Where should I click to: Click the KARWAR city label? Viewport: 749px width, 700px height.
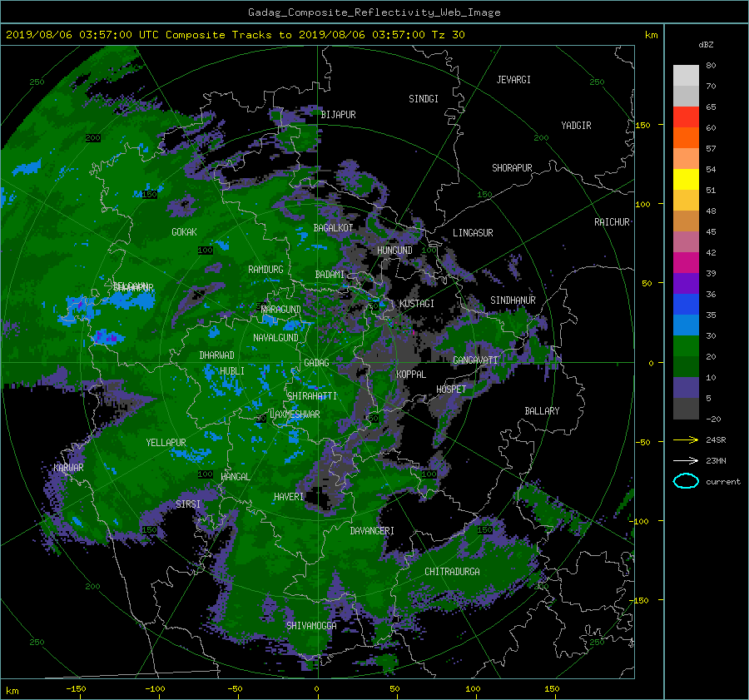(x=68, y=468)
